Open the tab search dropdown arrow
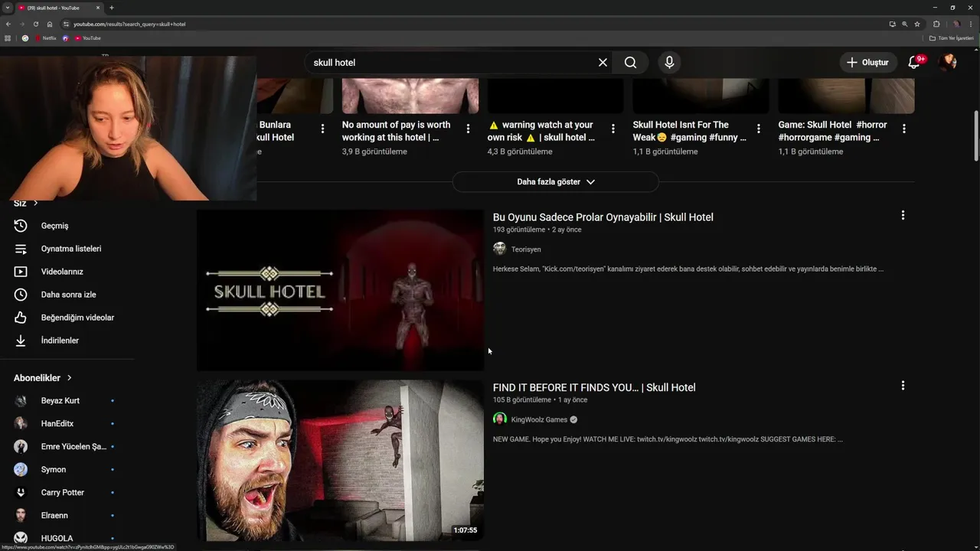The image size is (980, 551). 7,8
